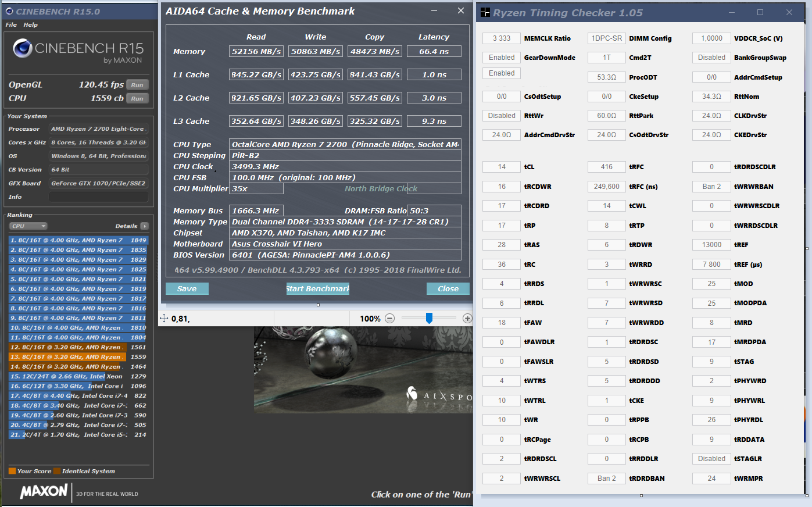The width and height of the screenshot is (812, 507).
Task: Select the ranking entry with score 1561
Action: [78, 347]
